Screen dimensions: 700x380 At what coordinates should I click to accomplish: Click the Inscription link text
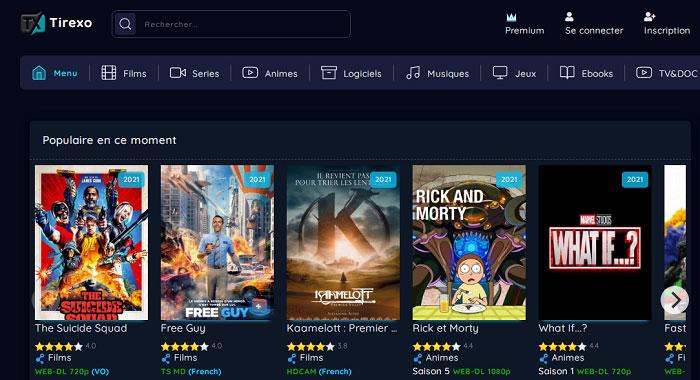pos(667,31)
